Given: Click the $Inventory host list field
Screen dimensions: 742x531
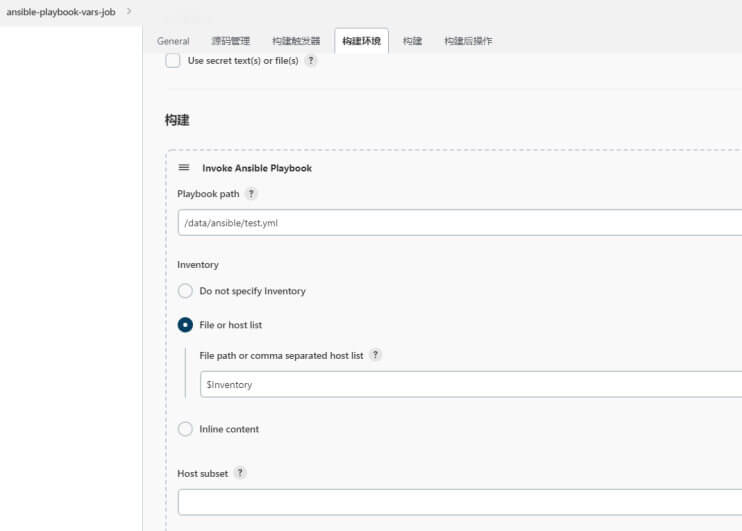Looking at the screenshot, I should [471, 384].
